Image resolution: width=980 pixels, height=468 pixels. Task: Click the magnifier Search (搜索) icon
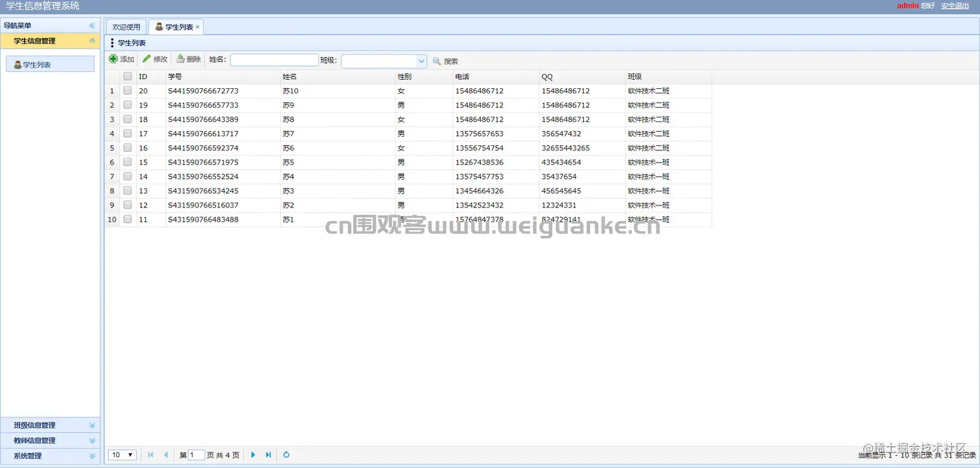pyautogui.click(x=437, y=61)
